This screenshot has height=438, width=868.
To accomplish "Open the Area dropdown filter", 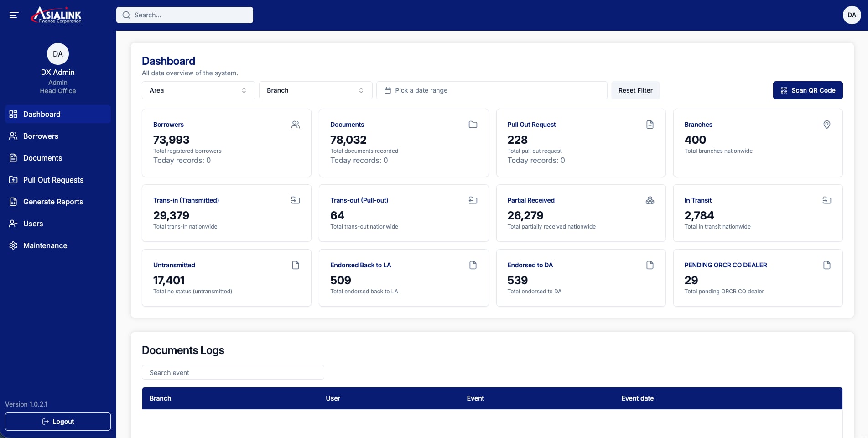I will pos(198,90).
